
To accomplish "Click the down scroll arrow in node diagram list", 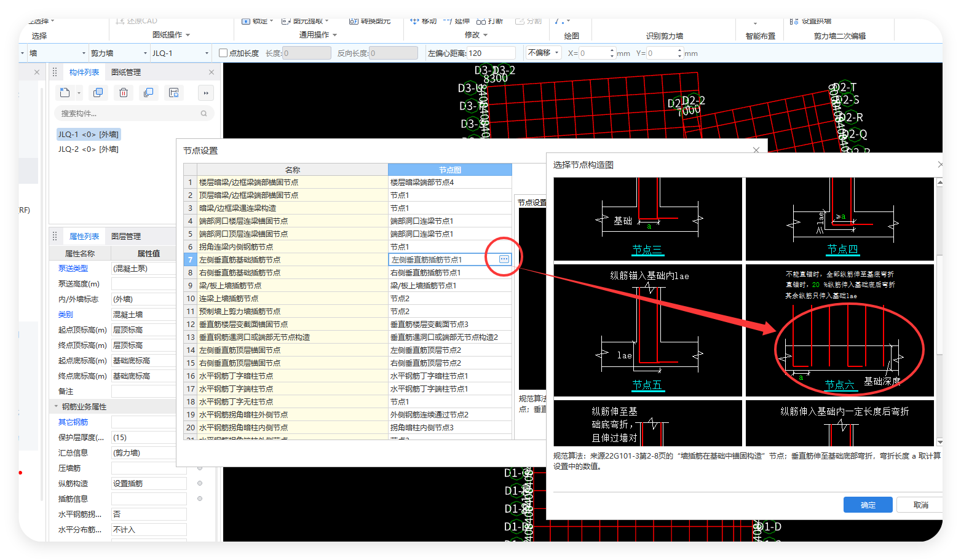I will coord(939,442).
